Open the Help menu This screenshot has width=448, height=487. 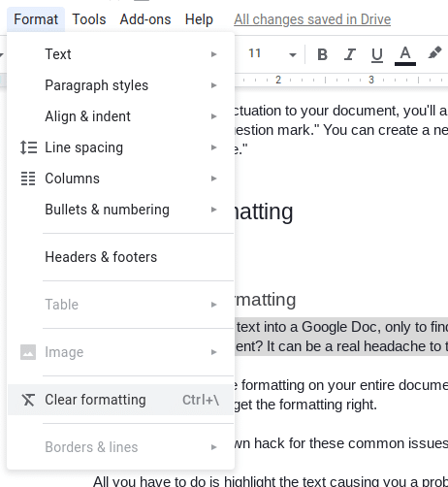(x=199, y=19)
